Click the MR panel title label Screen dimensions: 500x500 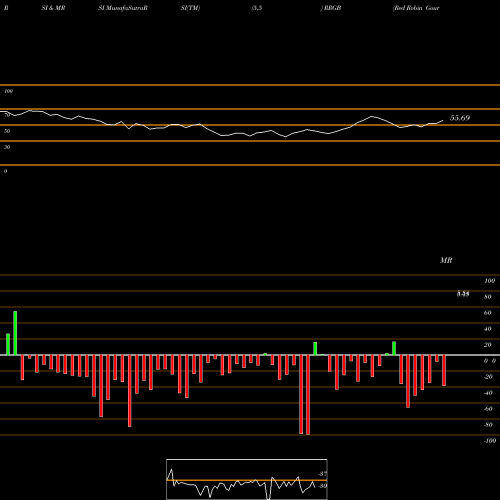(x=446, y=260)
